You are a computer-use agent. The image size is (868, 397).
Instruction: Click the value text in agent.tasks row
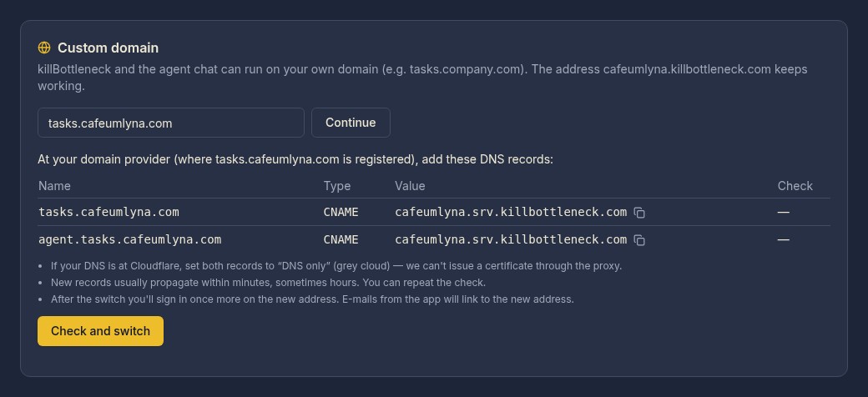click(511, 239)
